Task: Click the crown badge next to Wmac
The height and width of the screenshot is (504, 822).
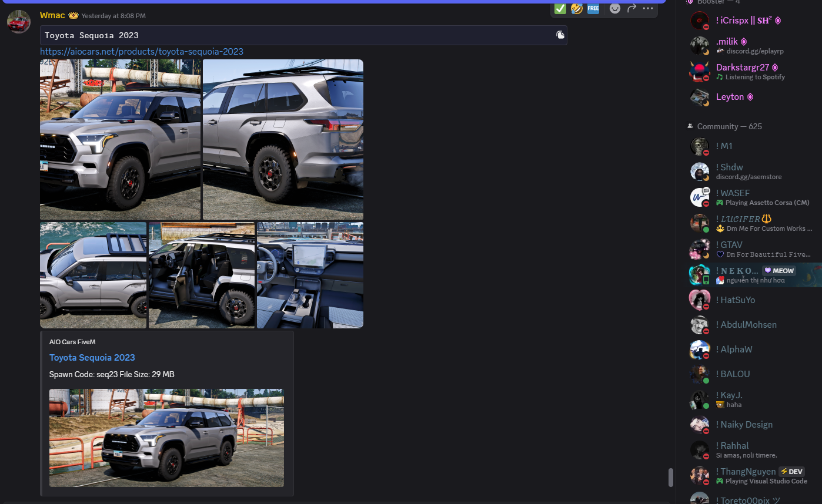Action: point(73,15)
